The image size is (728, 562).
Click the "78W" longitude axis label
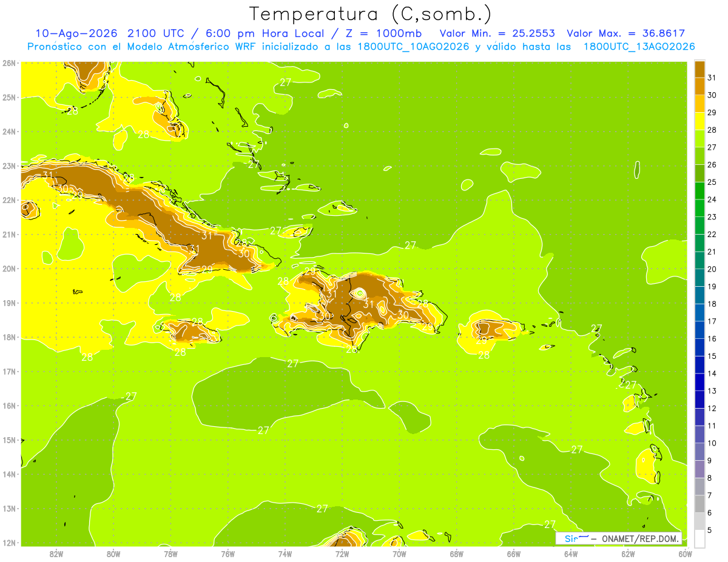pos(170,554)
